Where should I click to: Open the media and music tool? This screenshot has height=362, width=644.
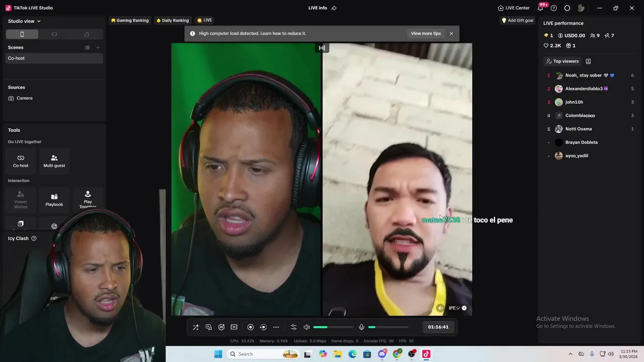tap(209, 327)
